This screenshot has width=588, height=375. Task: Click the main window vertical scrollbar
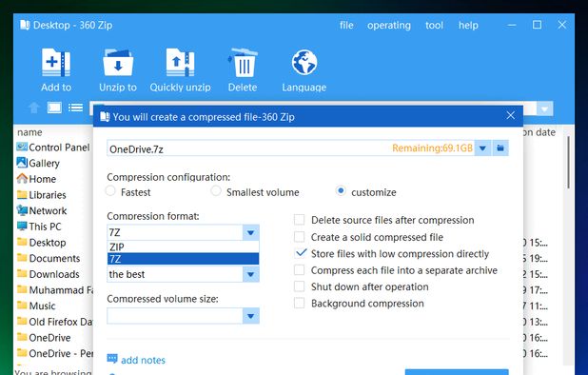569,162
